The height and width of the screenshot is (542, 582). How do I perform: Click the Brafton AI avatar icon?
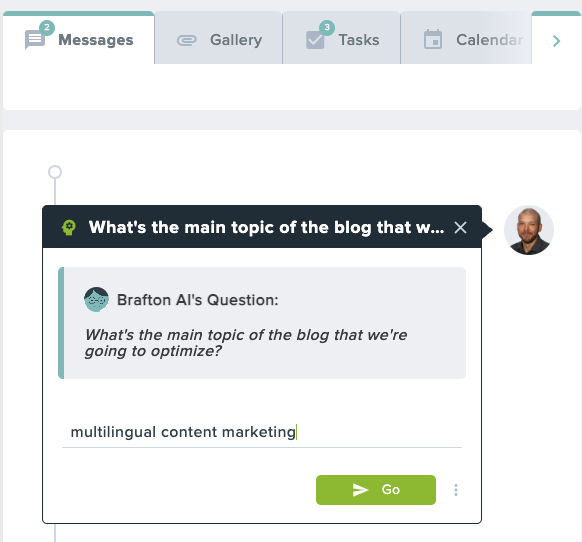pyautogui.click(x=97, y=299)
